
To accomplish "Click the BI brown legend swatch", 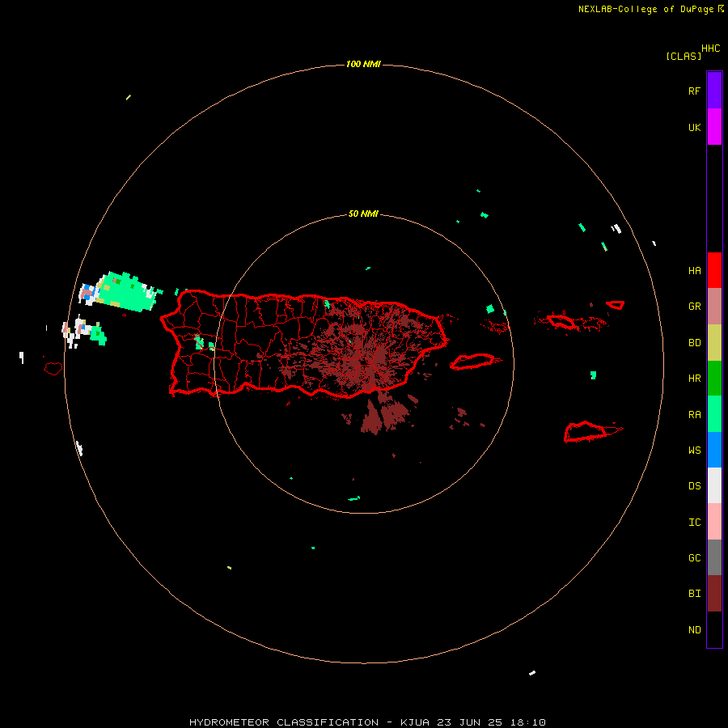I will point(714,594).
